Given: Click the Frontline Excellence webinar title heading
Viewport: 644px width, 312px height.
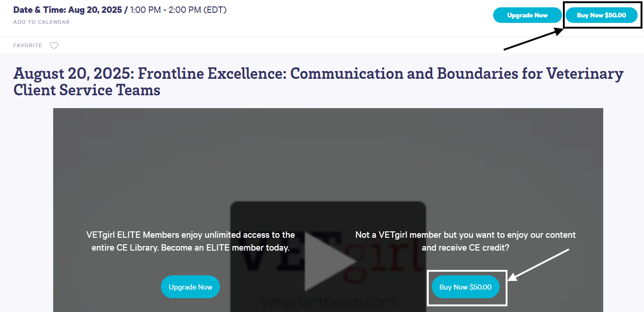Looking at the screenshot, I should (x=318, y=81).
